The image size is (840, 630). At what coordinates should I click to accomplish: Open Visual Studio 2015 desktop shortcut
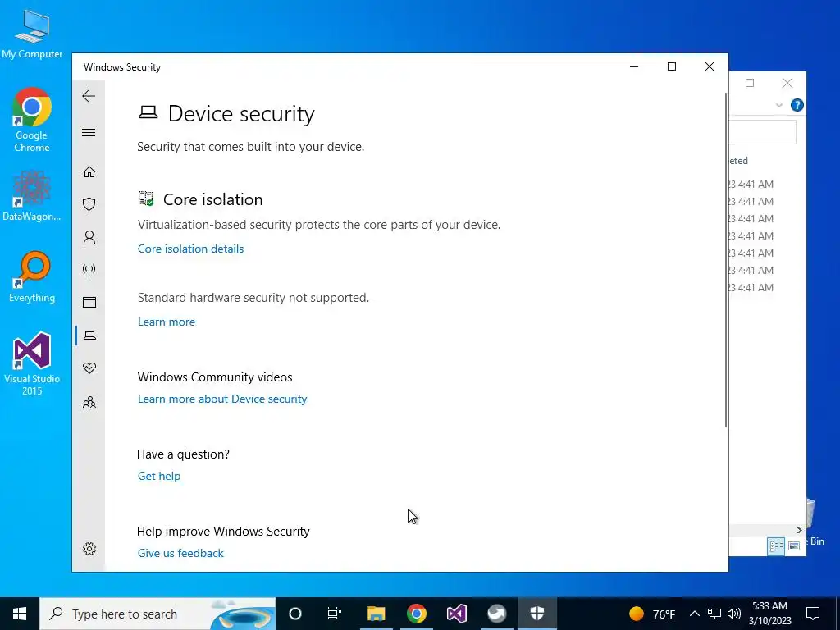tap(32, 364)
